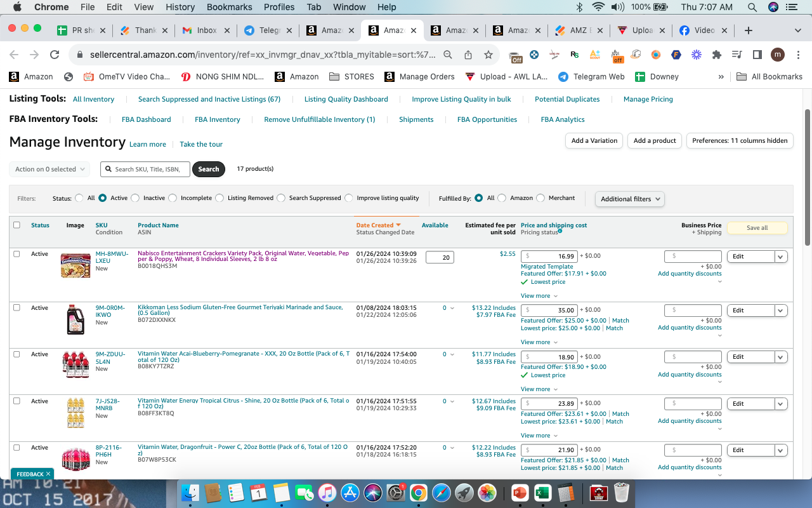The height and width of the screenshot is (508, 812).
Task: Click the RS extension icon
Action: pos(575,55)
